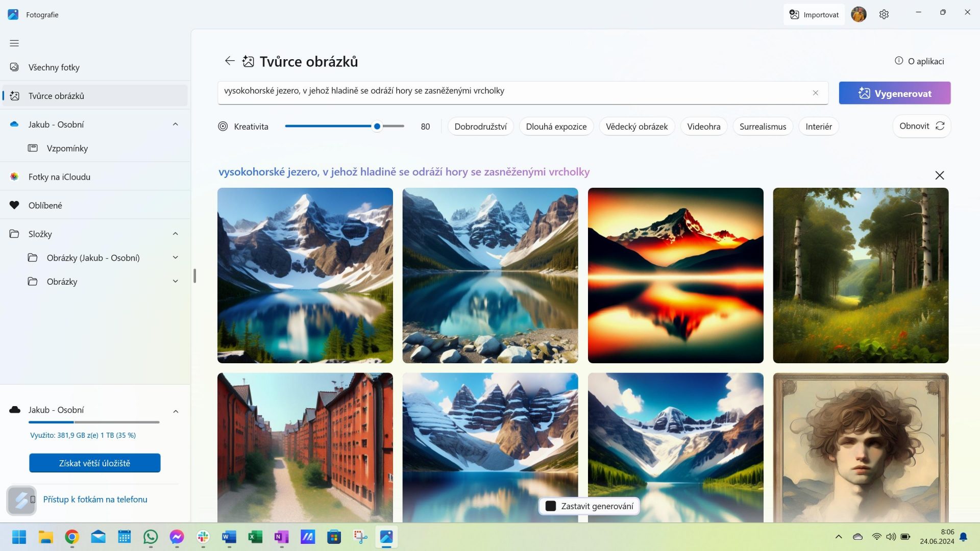Open the hamburger navigation menu
The image size is (980, 551).
tap(14, 43)
